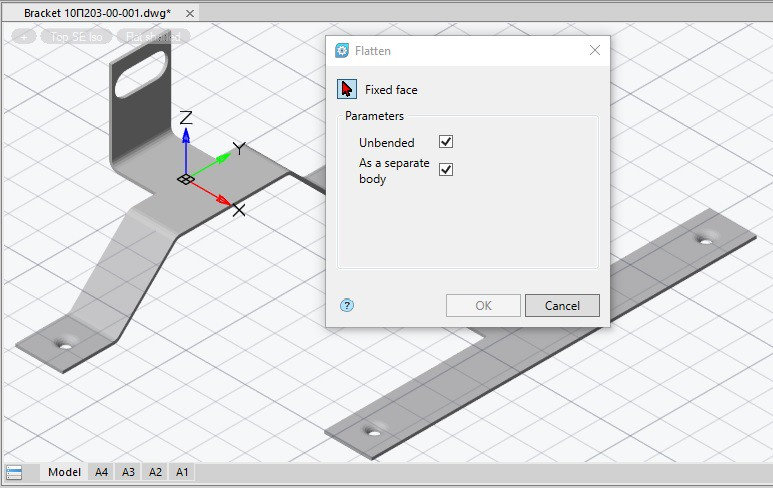The width and height of the screenshot is (773, 488).
Task: Open the Top SE Iso view dropdown
Action: pos(76,37)
